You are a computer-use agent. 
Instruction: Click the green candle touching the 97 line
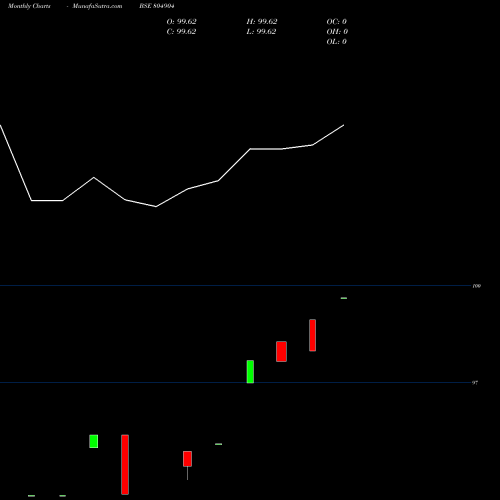pos(250,372)
